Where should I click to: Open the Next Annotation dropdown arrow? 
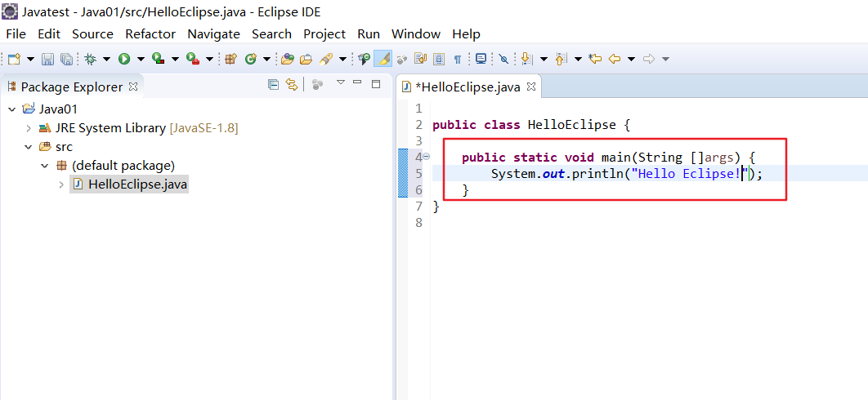click(544, 60)
